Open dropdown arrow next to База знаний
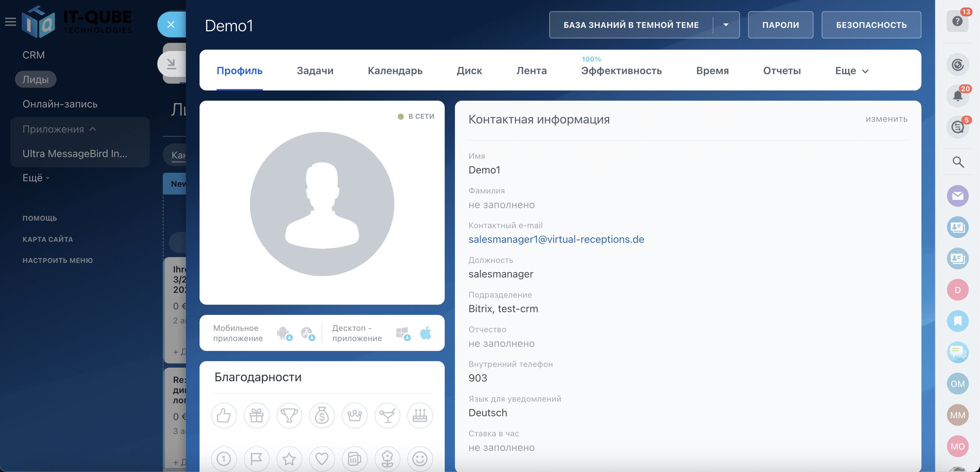This screenshot has height=472, width=980. 726,25
